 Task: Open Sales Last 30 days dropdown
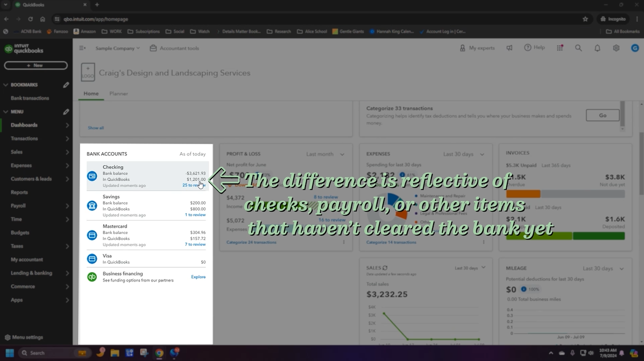pos(470,268)
